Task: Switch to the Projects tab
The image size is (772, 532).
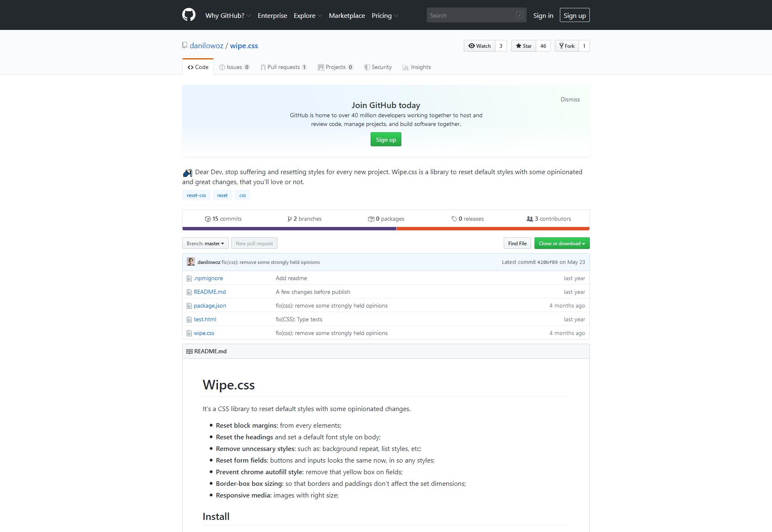Action: (335, 67)
